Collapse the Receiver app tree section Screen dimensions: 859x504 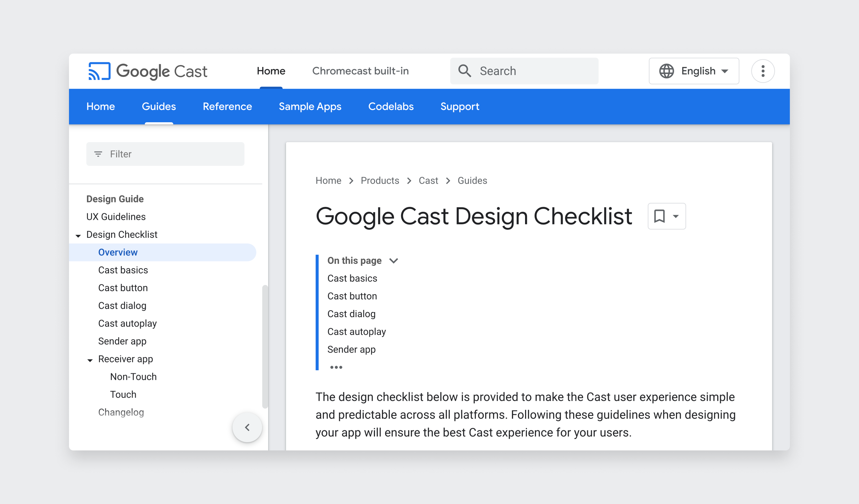(90, 360)
